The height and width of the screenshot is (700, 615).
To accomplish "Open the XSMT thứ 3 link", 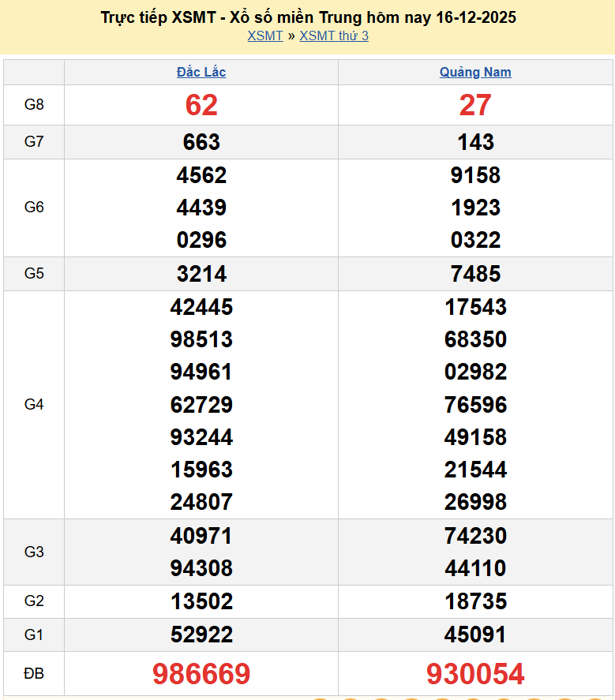I will pos(334,36).
